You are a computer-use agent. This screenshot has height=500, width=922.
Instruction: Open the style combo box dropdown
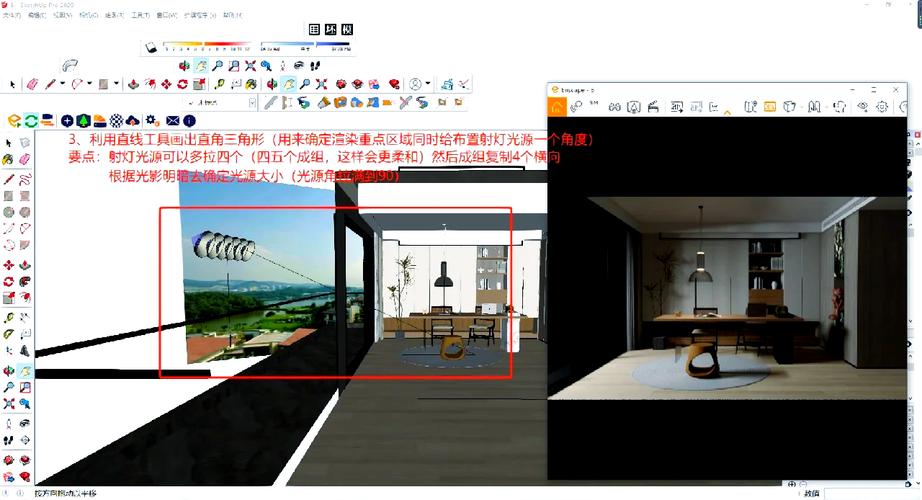pos(252,103)
